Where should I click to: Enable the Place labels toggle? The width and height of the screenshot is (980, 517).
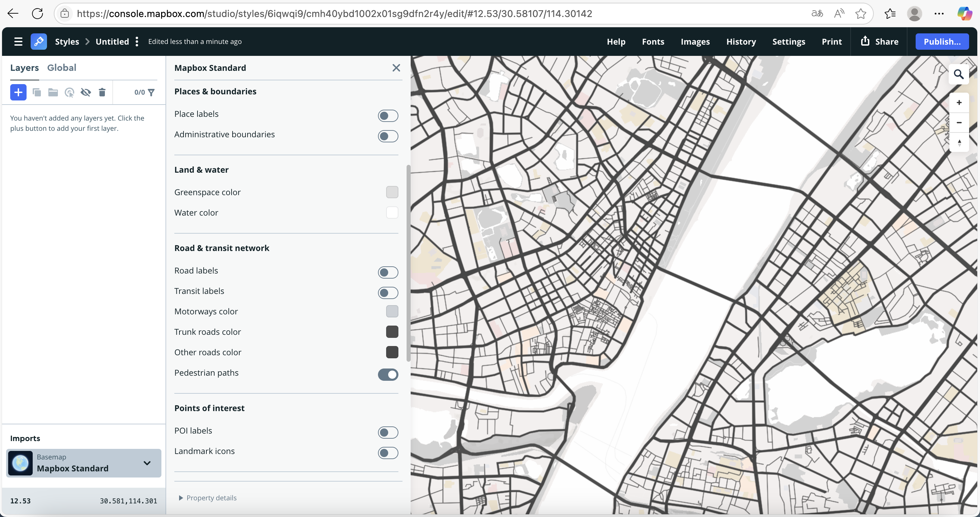click(x=388, y=116)
